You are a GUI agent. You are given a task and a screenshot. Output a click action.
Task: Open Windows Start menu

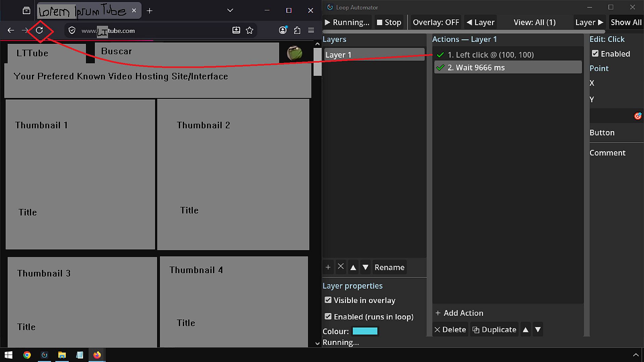(x=9, y=355)
